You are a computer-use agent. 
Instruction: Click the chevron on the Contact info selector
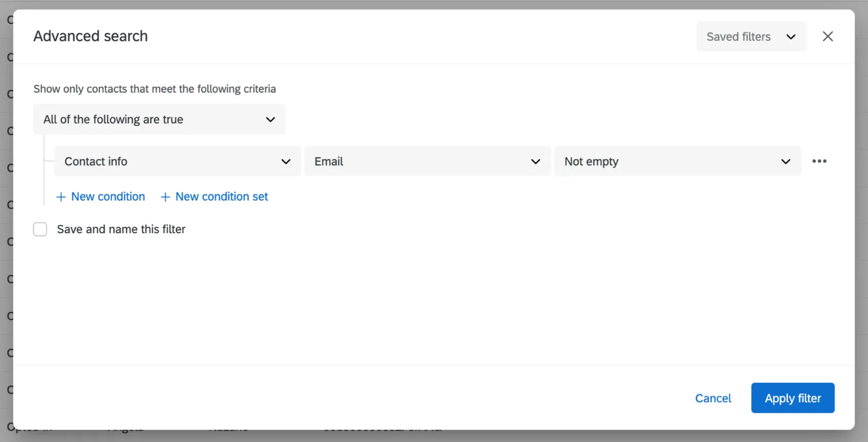(285, 161)
